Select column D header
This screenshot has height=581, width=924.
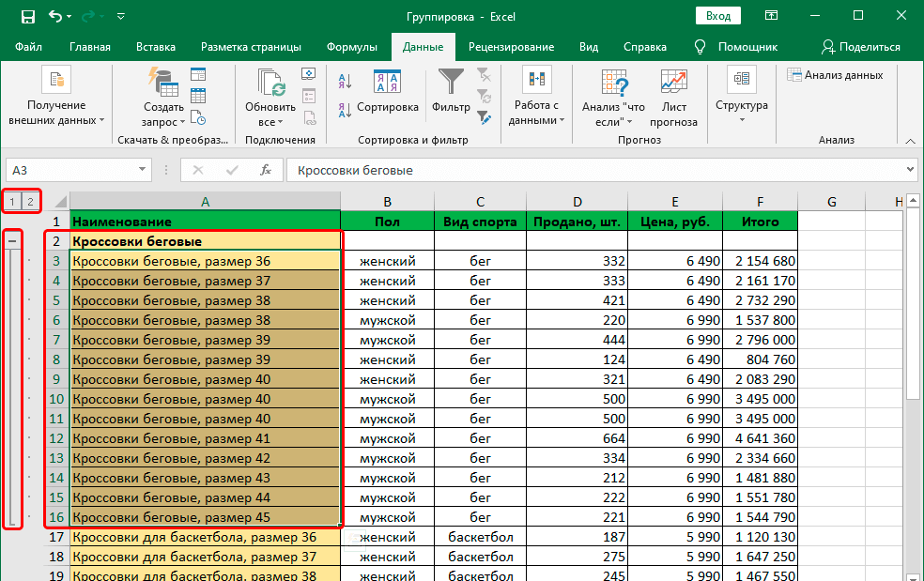[x=577, y=201]
